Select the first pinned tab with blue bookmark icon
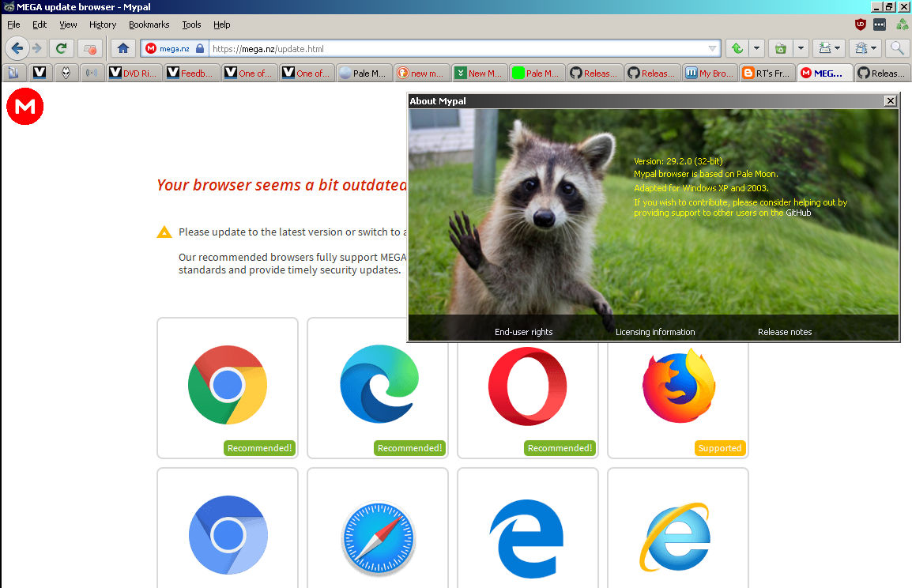The height and width of the screenshot is (588, 912). [x=13, y=73]
